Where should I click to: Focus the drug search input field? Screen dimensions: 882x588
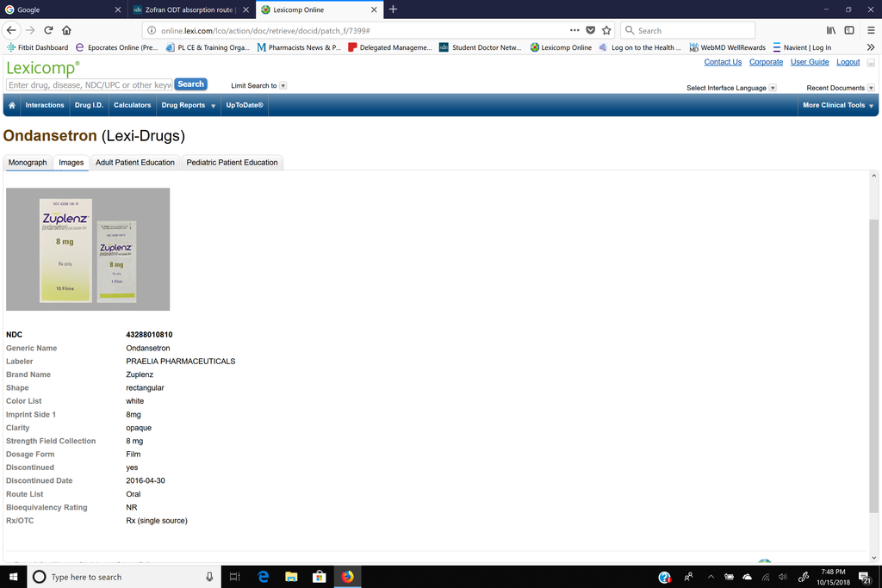tap(89, 85)
